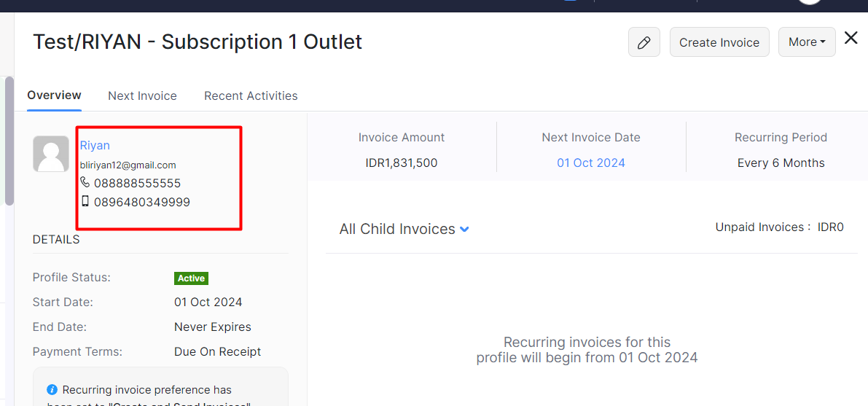Open the Riyan customer link
Image resolution: width=868 pixels, height=406 pixels.
95,146
